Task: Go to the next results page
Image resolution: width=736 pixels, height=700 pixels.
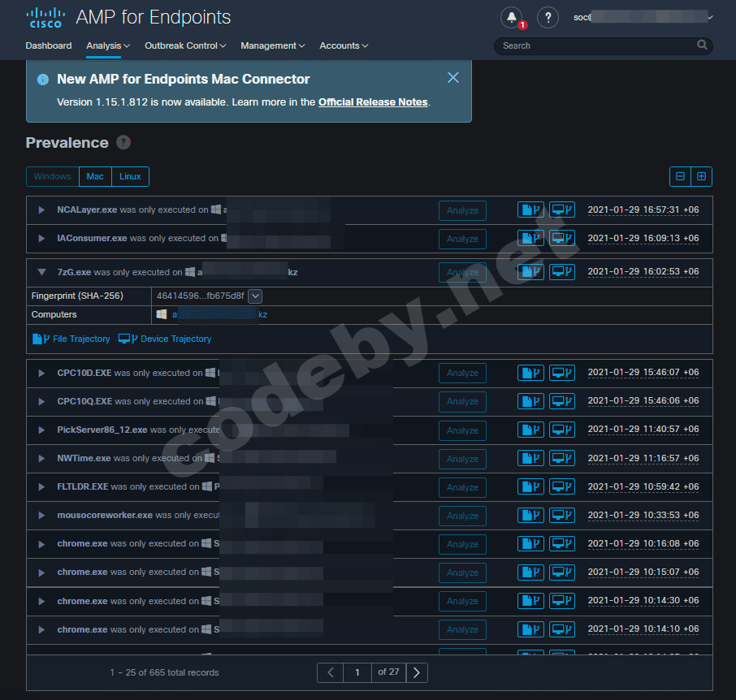Action: [417, 672]
